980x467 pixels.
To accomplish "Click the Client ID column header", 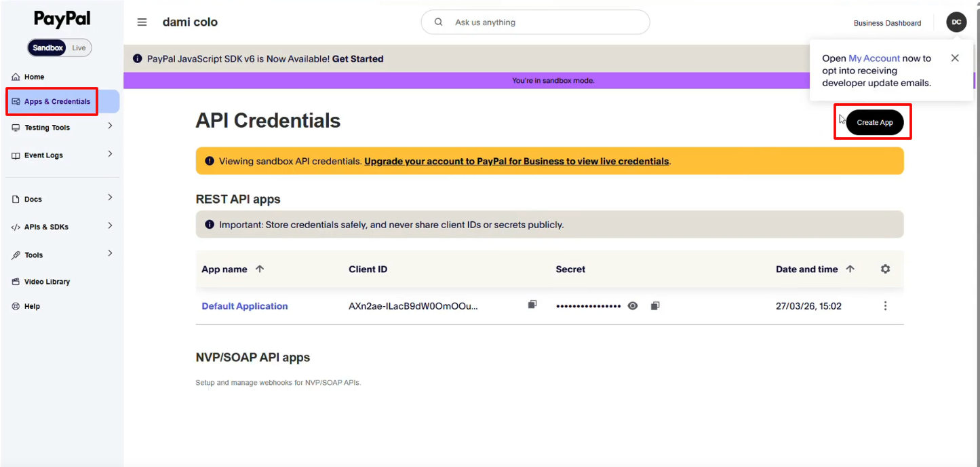I will click(368, 269).
